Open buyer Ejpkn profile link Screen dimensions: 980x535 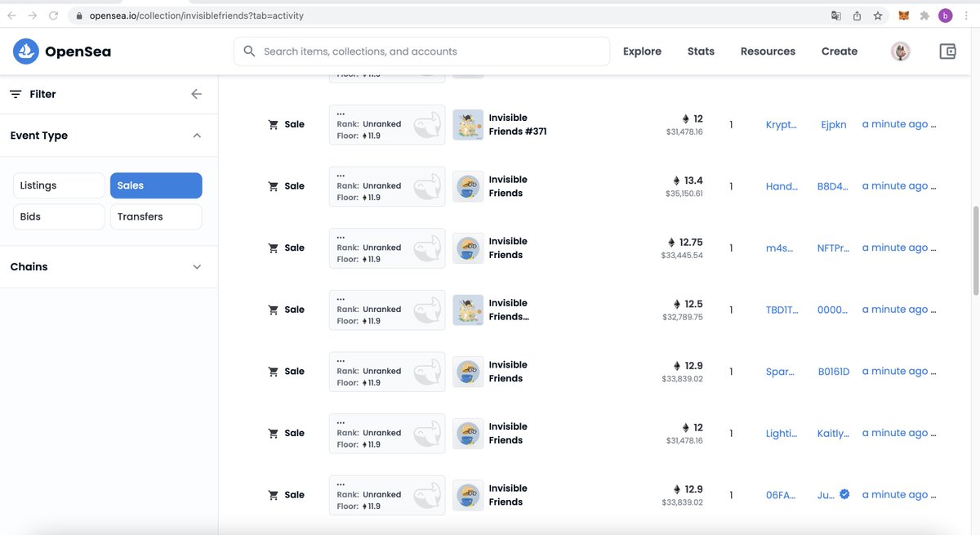834,124
